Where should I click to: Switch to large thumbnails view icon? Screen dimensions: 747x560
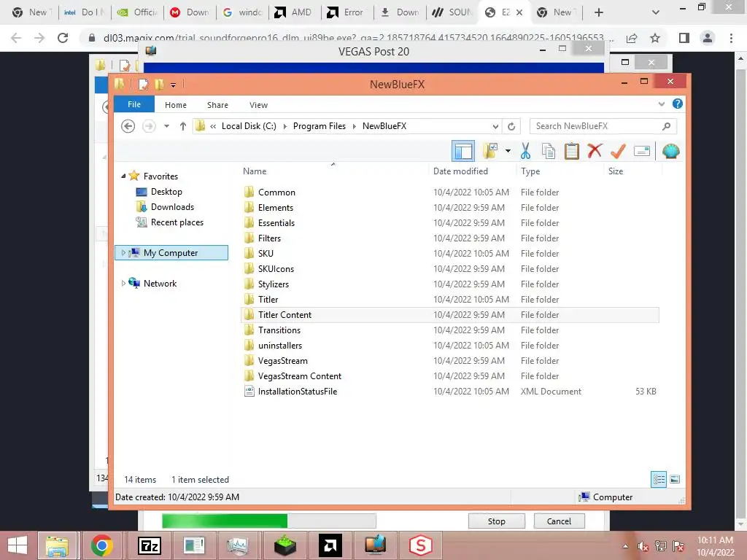pyautogui.click(x=675, y=479)
